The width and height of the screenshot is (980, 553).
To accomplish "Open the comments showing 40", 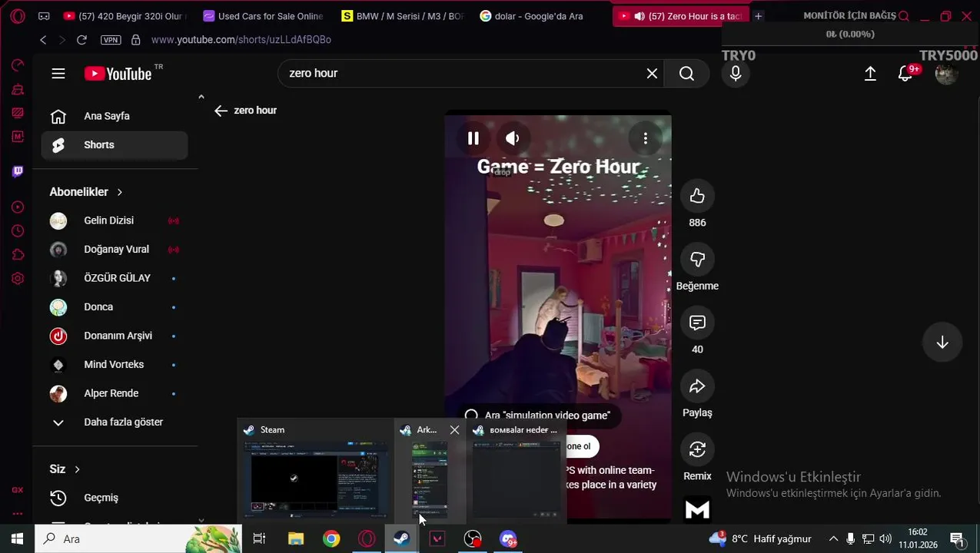I will 697,323.
